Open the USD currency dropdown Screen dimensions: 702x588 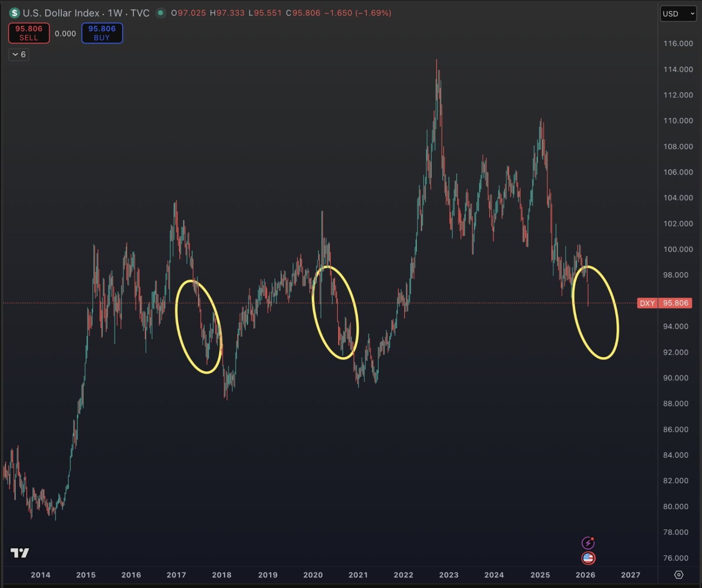tap(678, 14)
